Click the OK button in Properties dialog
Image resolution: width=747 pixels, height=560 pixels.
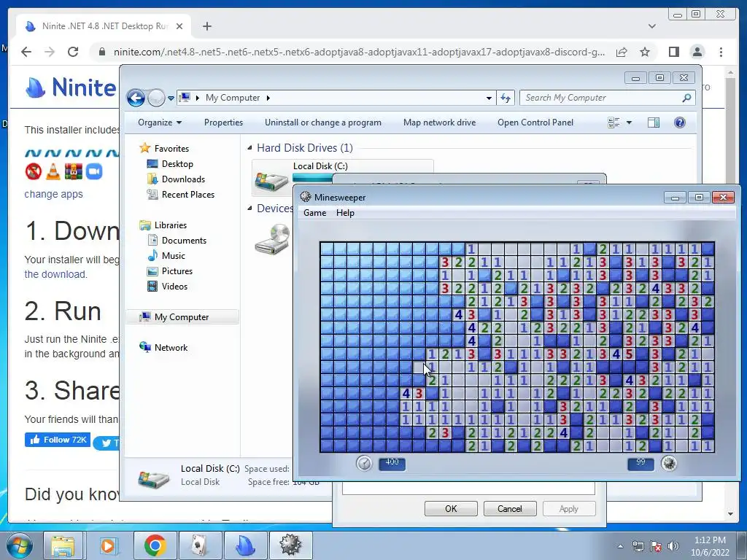pyautogui.click(x=451, y=508)
